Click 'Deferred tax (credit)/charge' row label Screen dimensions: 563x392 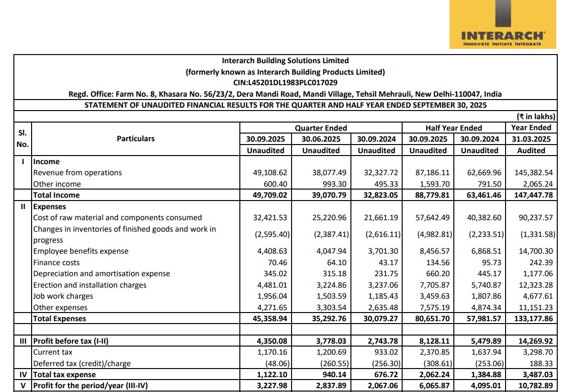[82, 364]
